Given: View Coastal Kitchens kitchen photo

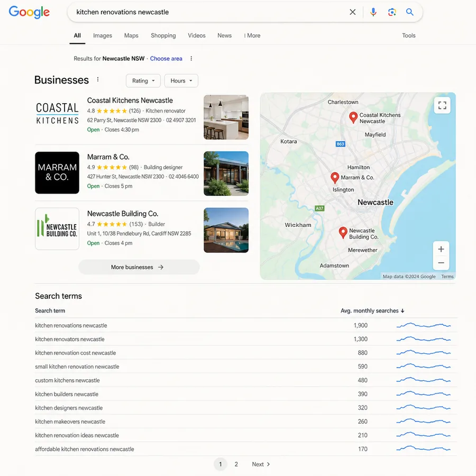Looking at the screenshot, I should point(226,117).
